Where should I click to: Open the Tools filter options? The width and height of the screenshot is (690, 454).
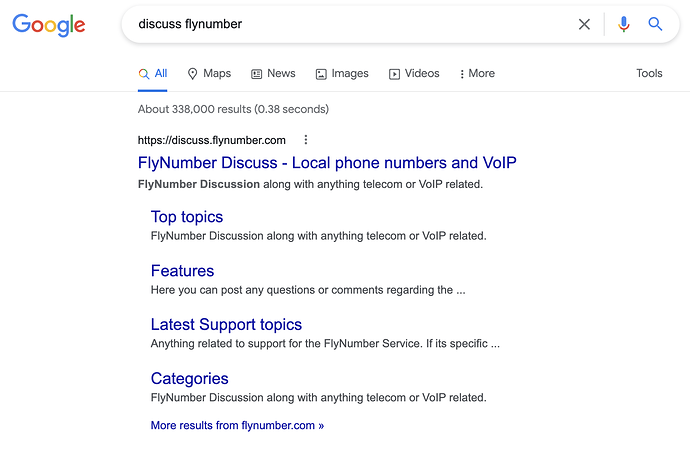649,73
